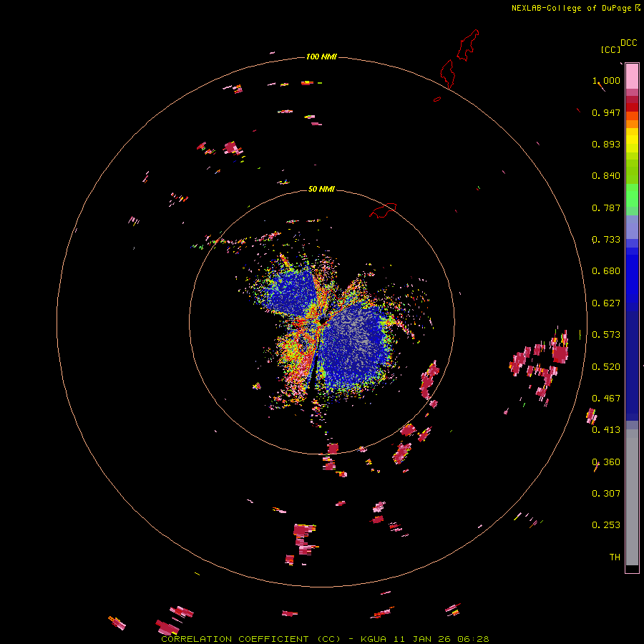This screenshot has height=644, width=644.
Task: Click the TH threshold label
Action: [615, 557]
